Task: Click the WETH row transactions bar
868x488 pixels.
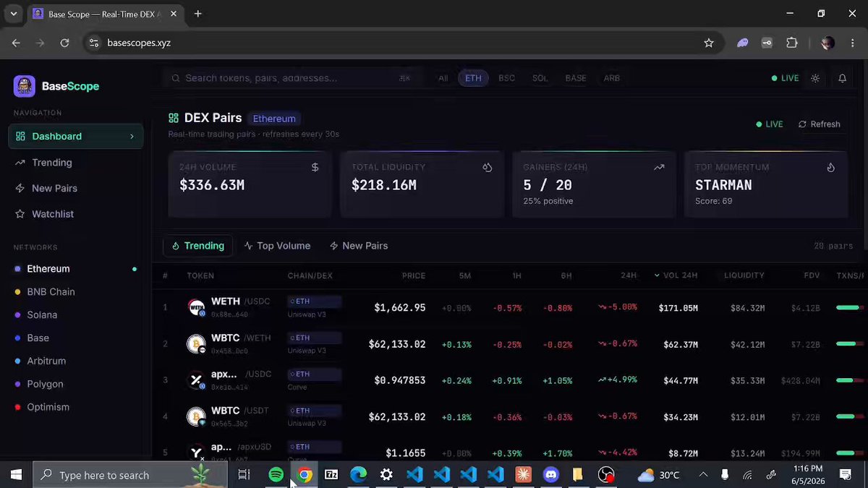Action: 851,308
